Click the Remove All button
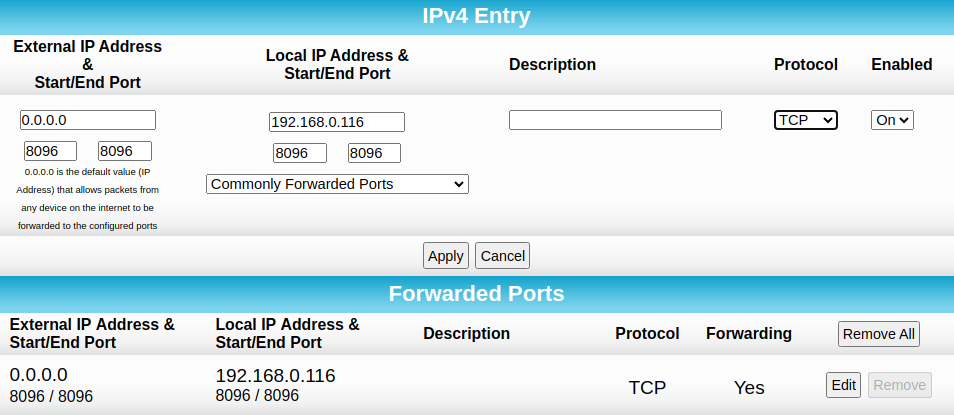Image resolution: width=954 pixels, height=415 pixels. pyautogui.click(x=879, y=334)
